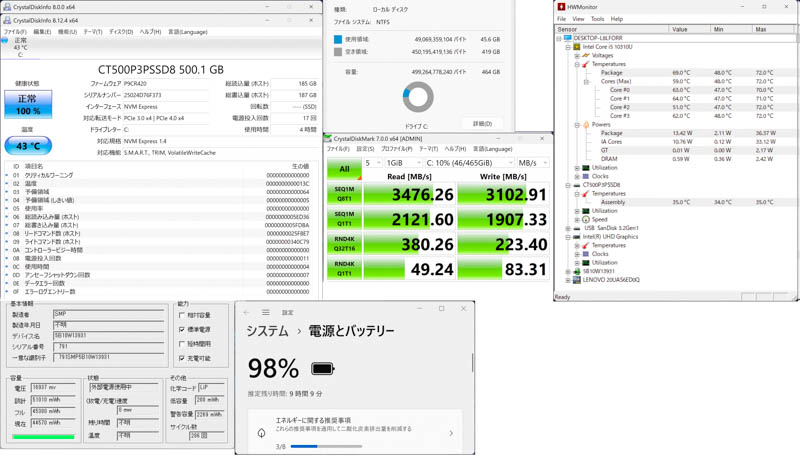Viewport: 800px width, 459px height.
Task: Open the drive selector C: 10% dropdown
Action: tap(469, 163)
